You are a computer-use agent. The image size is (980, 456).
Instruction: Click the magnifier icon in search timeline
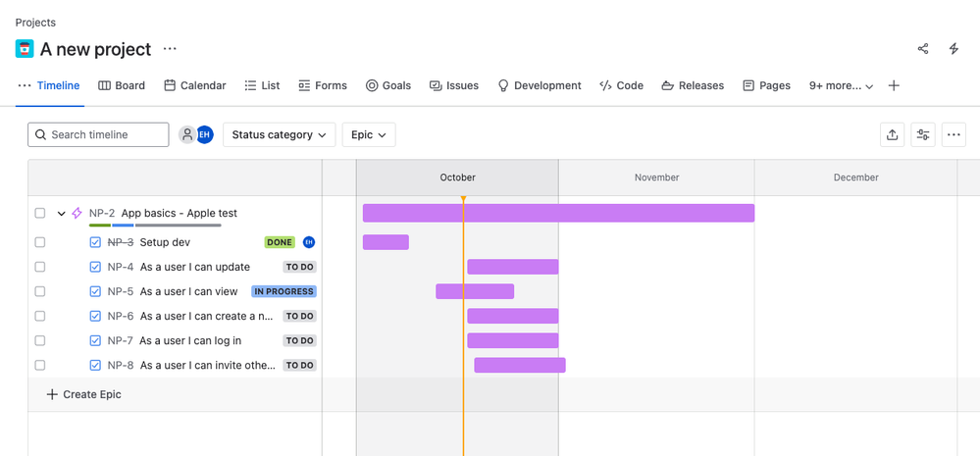click(40, 134)
